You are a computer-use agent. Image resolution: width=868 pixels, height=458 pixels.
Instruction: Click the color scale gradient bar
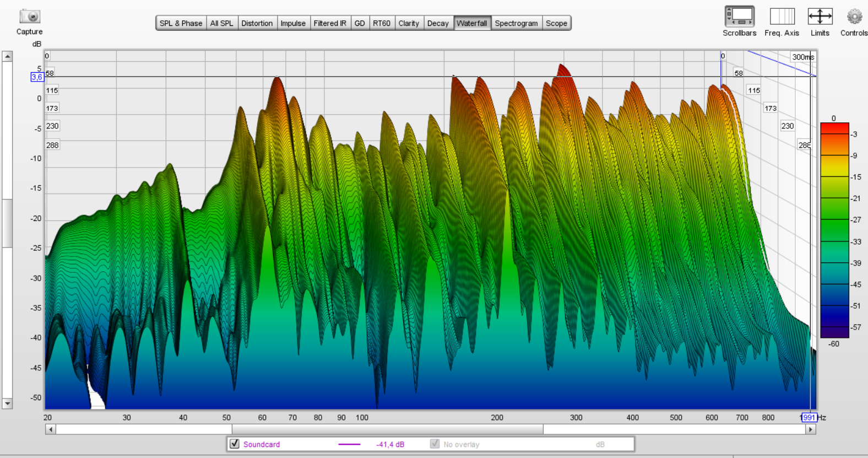point(834,230)
